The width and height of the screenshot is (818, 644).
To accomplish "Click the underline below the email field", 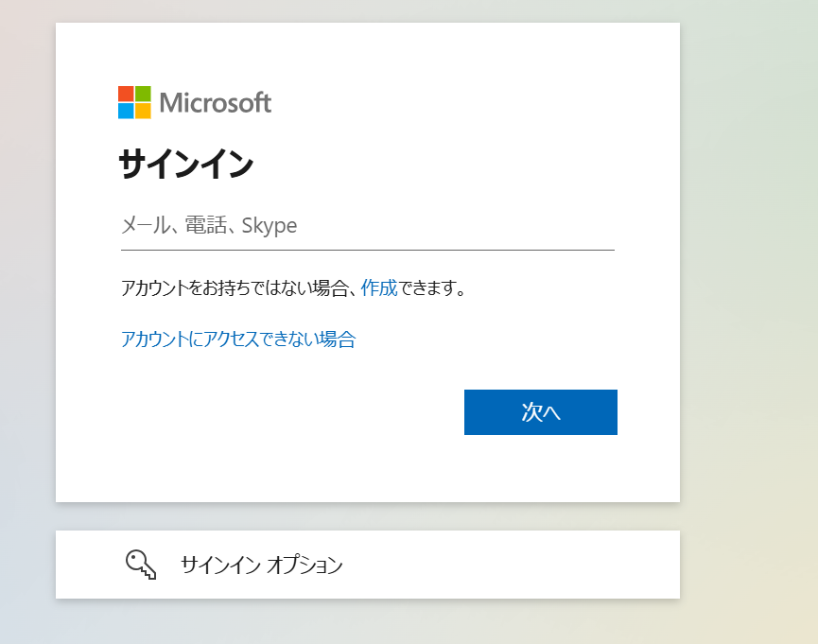I will click(x=367, y=250).
